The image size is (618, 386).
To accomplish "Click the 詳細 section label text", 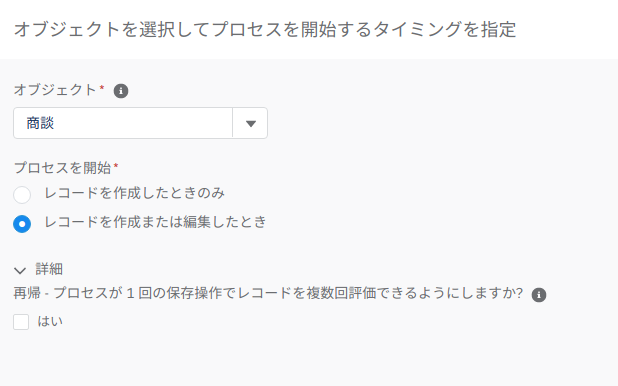I will 49,269.
